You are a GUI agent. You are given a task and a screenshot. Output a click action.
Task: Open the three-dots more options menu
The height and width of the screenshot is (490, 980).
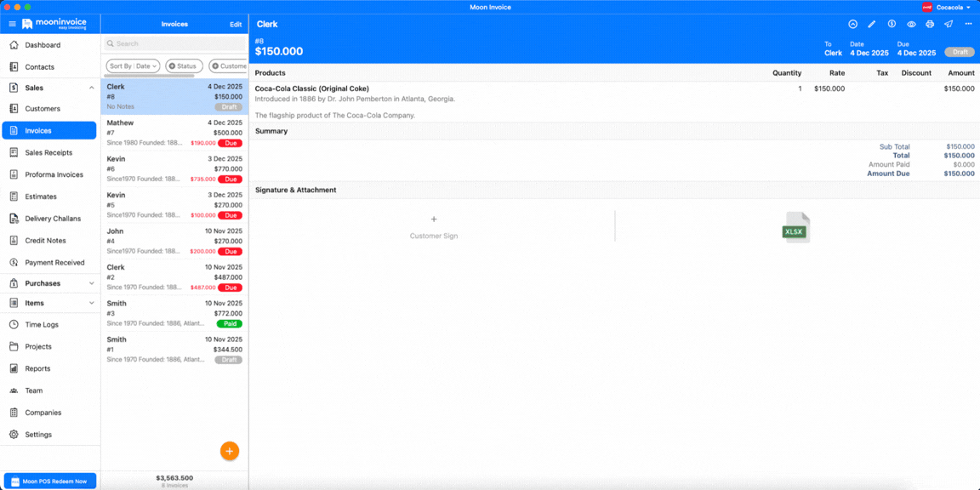pos(968,25)
